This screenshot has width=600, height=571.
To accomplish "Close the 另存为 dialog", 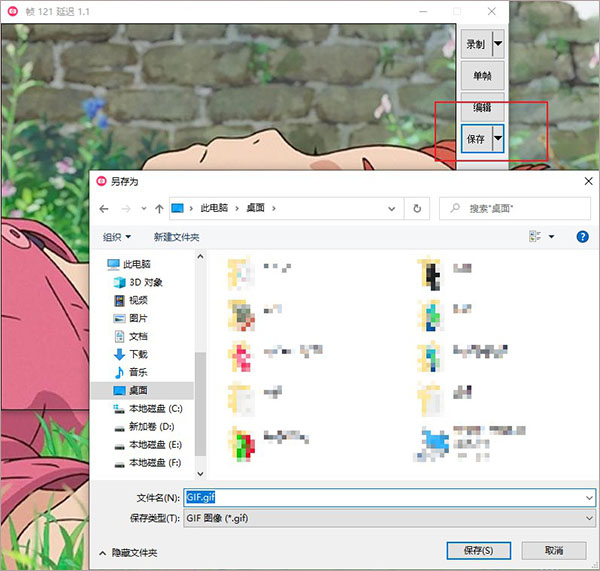I will (x=589, y=181).
